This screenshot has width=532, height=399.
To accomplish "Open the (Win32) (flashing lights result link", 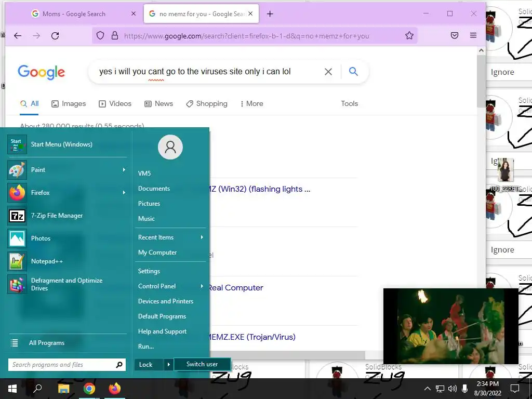I will pyautogui.click(x=260, y=189).
